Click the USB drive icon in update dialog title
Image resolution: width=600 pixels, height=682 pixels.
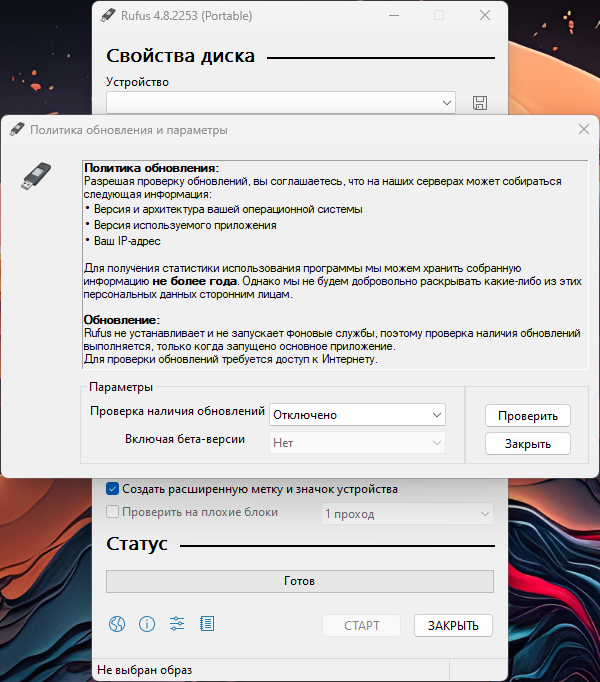tap(17, 129)
